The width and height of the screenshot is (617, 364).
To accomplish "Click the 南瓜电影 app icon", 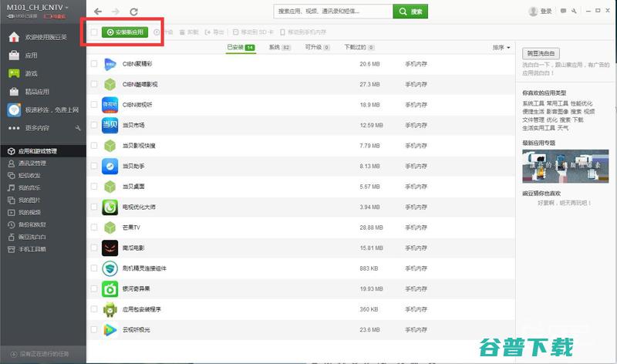I will [x=110, y=248].
